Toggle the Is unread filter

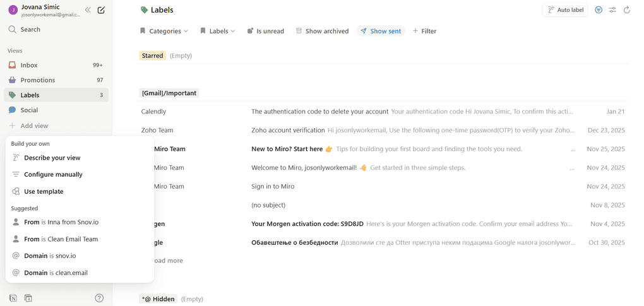point(265,31)
